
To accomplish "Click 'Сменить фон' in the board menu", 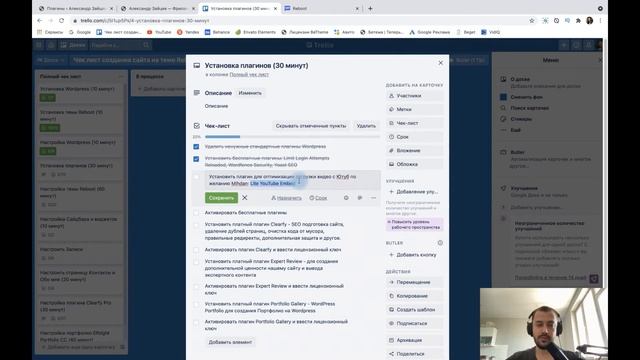I will point(527,97).
